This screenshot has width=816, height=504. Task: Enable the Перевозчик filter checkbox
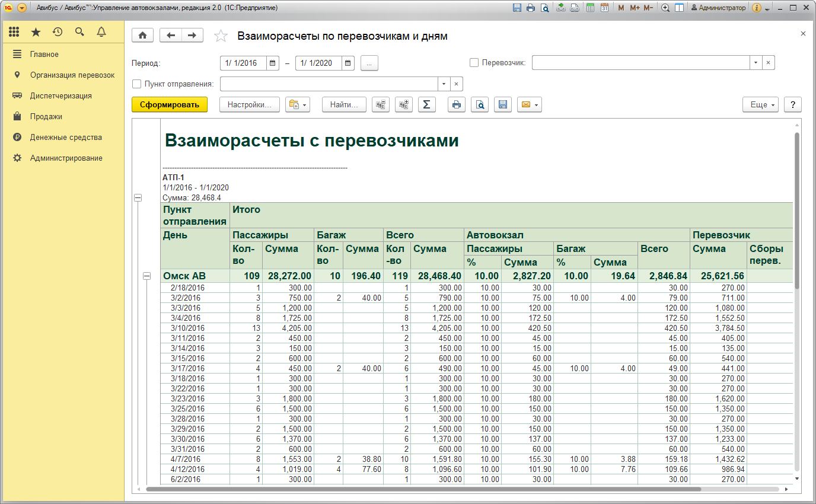pos(474,63)
